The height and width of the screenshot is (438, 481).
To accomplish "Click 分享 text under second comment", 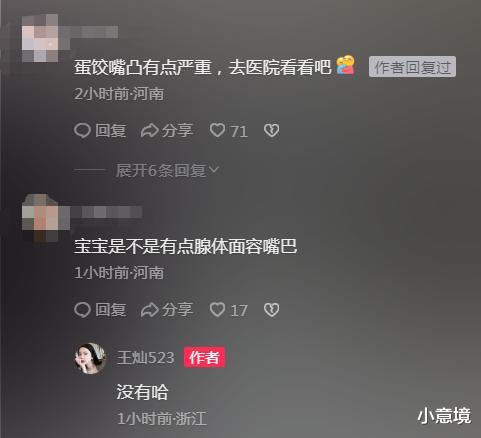I will (177, 310).
